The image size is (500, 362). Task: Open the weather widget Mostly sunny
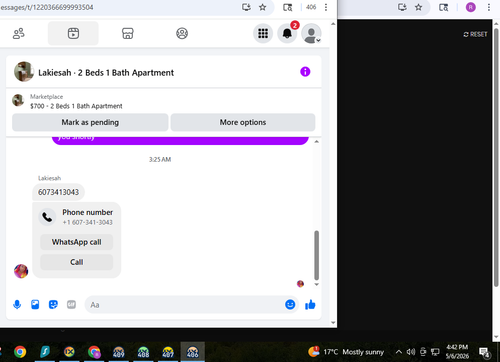346,352
